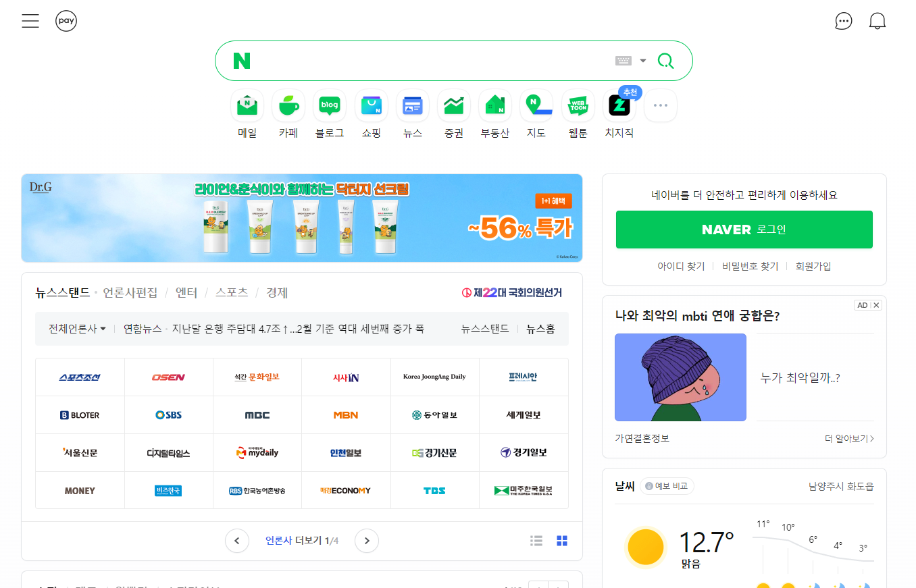The image size is (916, 588).
Task: Open the 연합뉴스 headline link
Action: pyautogui.click(x=274, y=329)
